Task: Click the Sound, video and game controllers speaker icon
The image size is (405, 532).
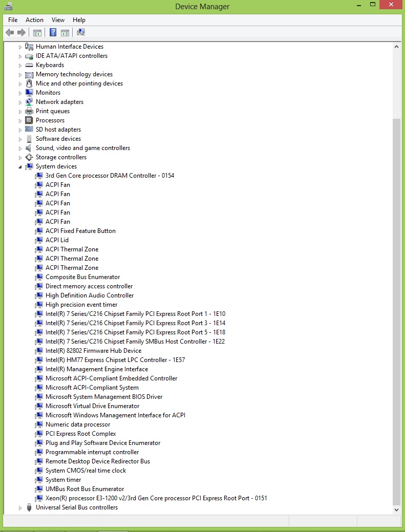Action: [x=29, y=148]
